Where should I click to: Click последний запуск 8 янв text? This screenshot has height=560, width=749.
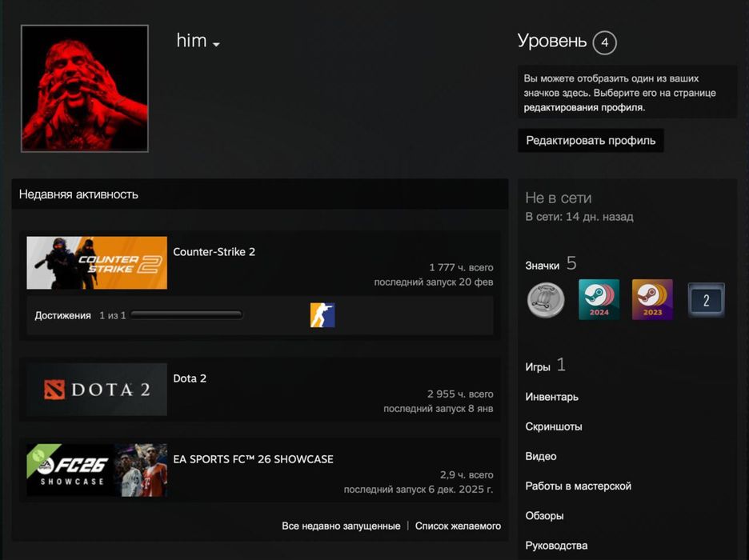(x=438, y=408)
